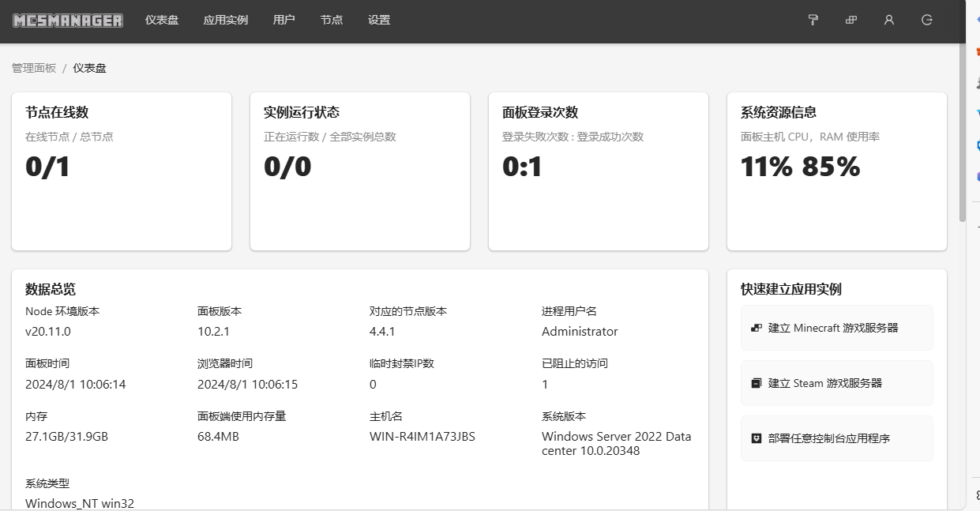
Task: Select the 节点在线数 status card
Action: pyautogui.click(x=122, y=171)
